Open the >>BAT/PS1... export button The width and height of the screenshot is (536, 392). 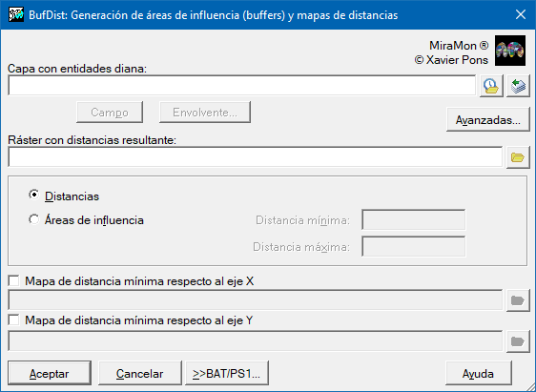(x=227, y=373)
